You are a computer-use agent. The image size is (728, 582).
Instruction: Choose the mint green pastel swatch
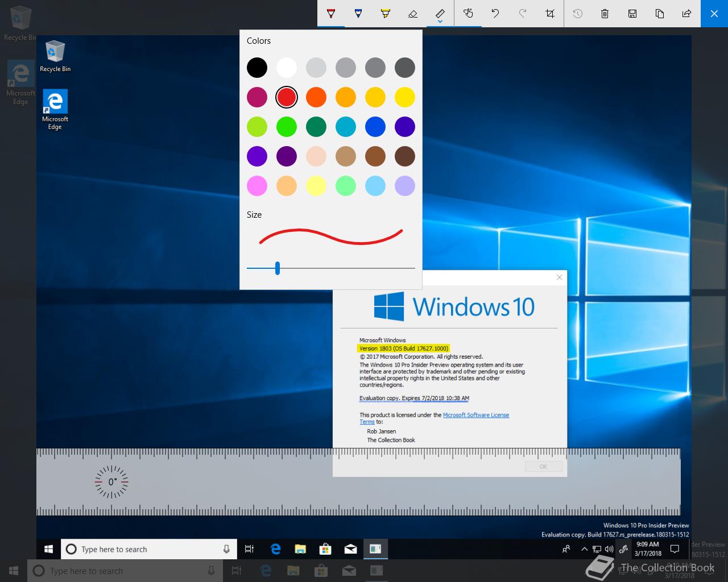click(x=346, y=186)
